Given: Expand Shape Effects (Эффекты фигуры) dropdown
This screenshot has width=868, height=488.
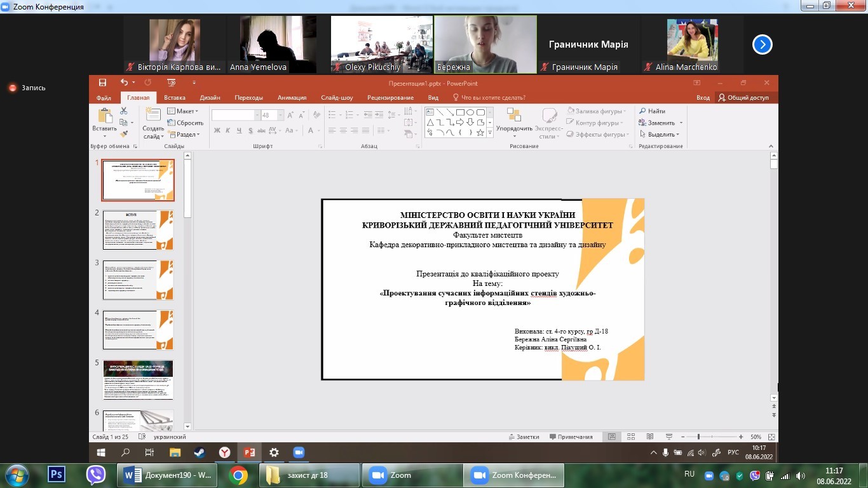Looking at the screenshot, I should pos(597,134).
